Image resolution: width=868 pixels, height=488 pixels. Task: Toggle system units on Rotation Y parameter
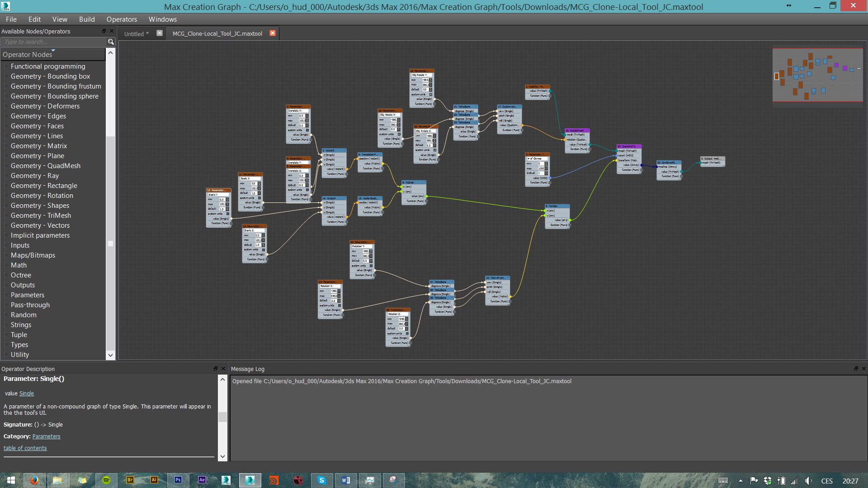[371, 266]
